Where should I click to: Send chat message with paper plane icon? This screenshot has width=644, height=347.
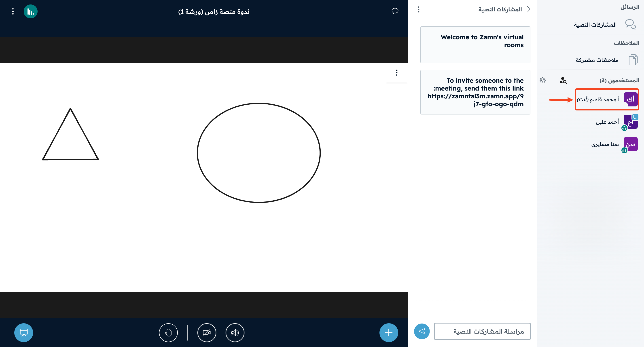(x=422, y=331)
